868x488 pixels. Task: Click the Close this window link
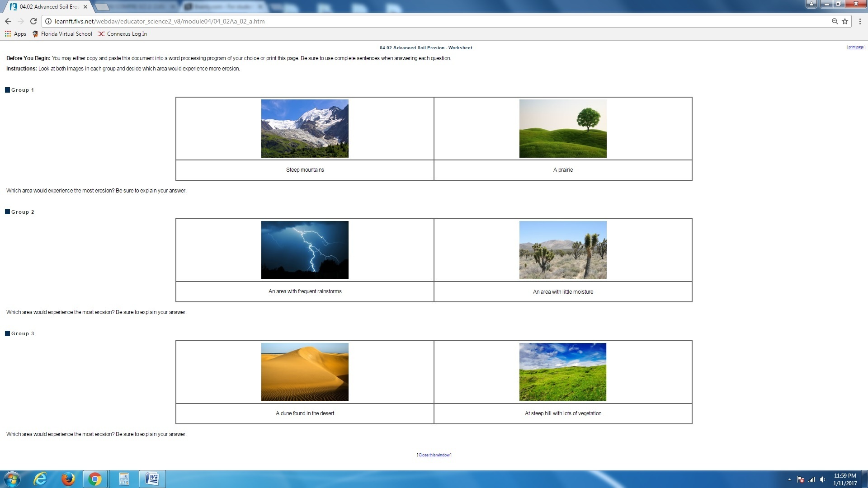coord(434,455)
